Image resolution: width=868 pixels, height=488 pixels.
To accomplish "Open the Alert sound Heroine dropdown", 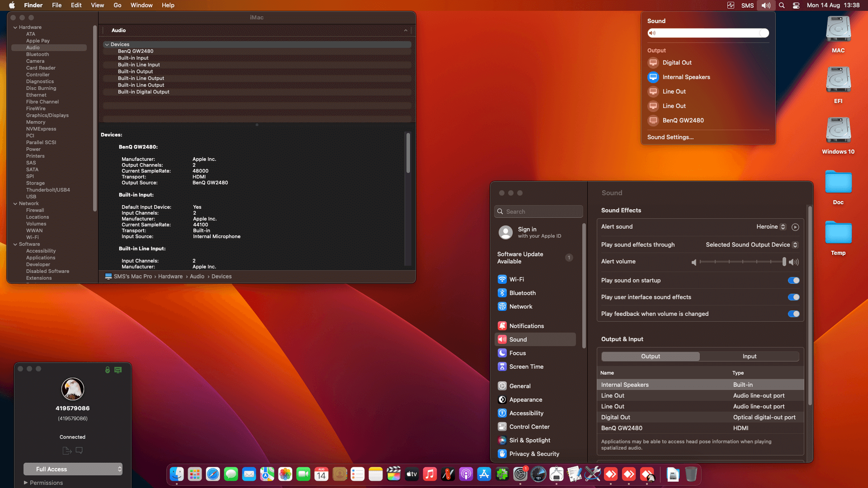I will point(771,227).
